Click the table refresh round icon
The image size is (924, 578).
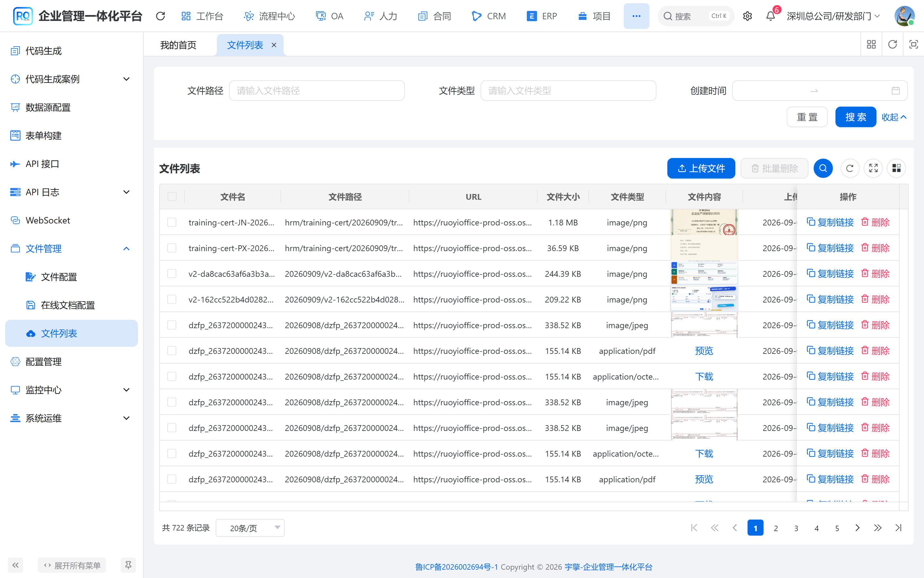[x=850, y=168]
